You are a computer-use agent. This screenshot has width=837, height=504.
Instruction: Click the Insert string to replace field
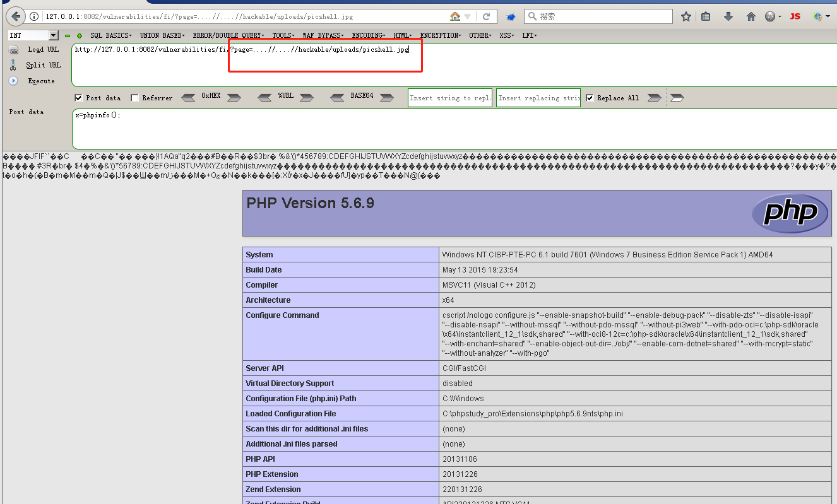tap(450, 98)
